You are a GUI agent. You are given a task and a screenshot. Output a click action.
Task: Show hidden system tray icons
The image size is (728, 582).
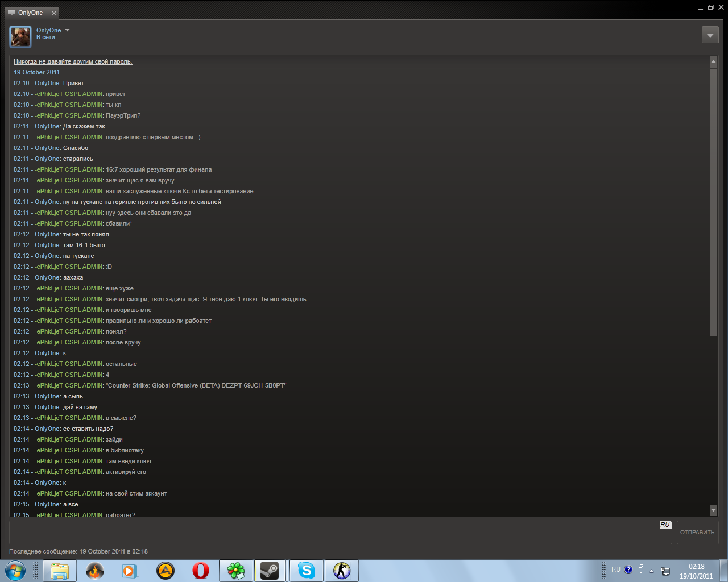651,571
